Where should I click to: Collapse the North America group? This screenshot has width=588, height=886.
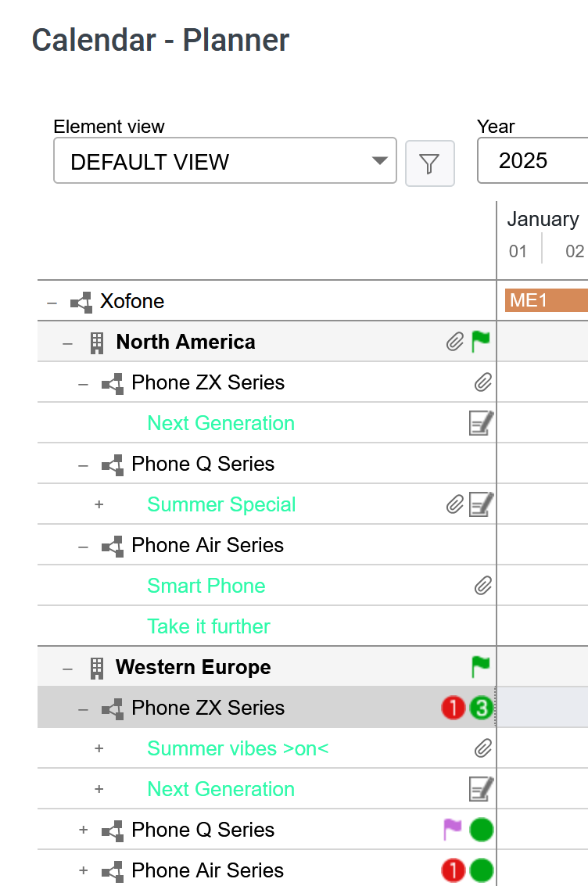click(68, 343)
